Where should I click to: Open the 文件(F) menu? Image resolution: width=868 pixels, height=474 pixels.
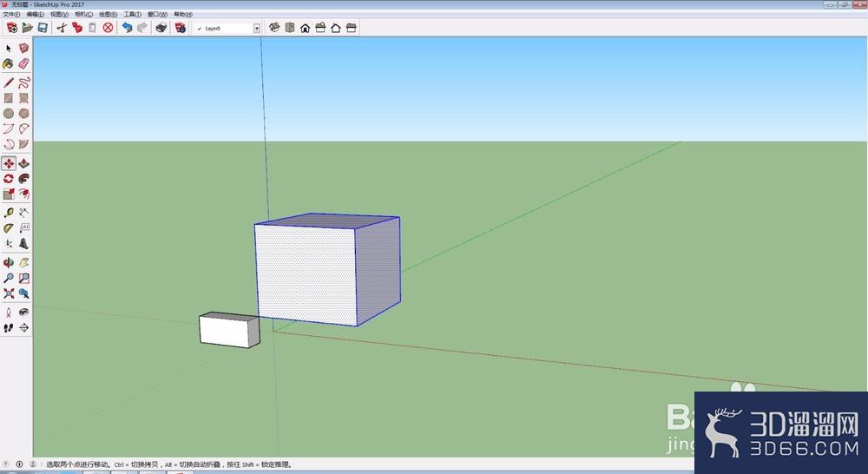tap(11, 15)
